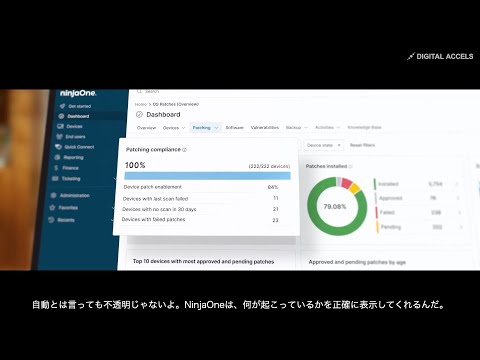Screen dimensions: 480x360
Task: Click the Reporting chart icon in sidebar
Action: 57,157
